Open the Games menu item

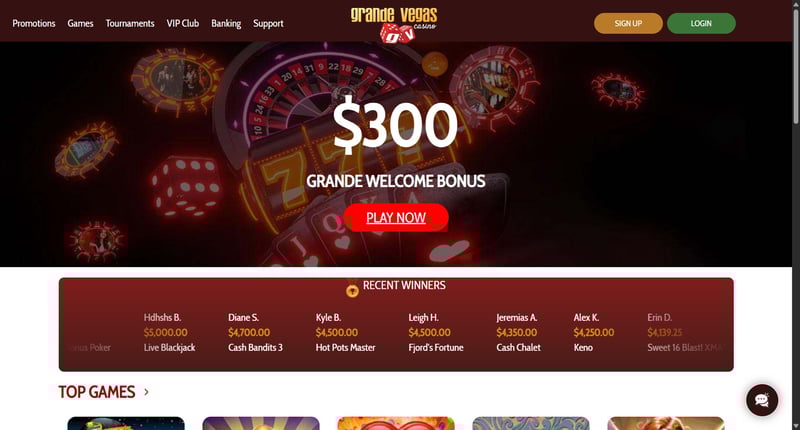click(80, 23)
